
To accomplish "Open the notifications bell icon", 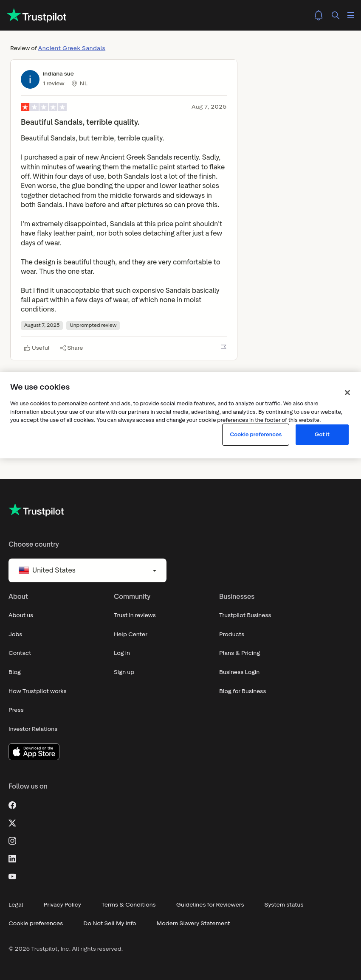I will [x=319, y=15].
